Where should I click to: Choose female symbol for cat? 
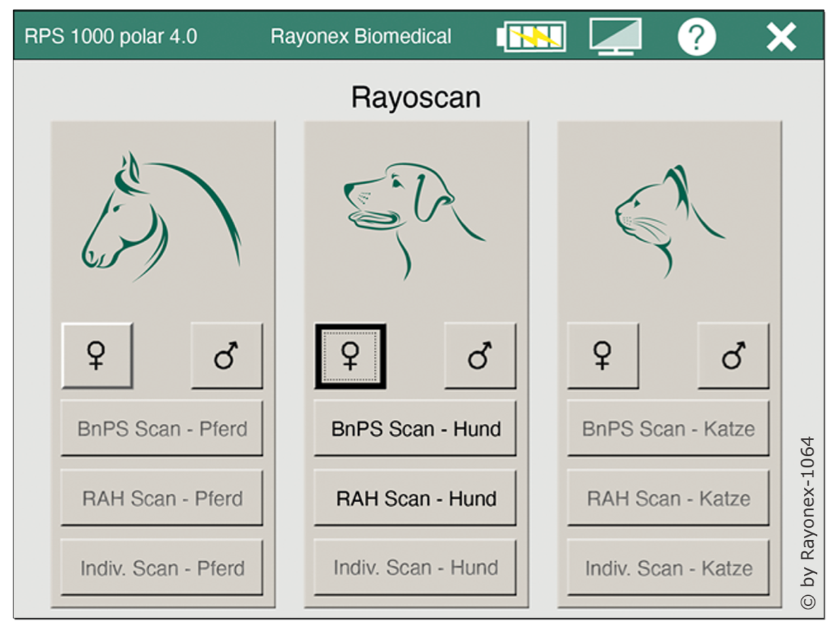(603, 356)
